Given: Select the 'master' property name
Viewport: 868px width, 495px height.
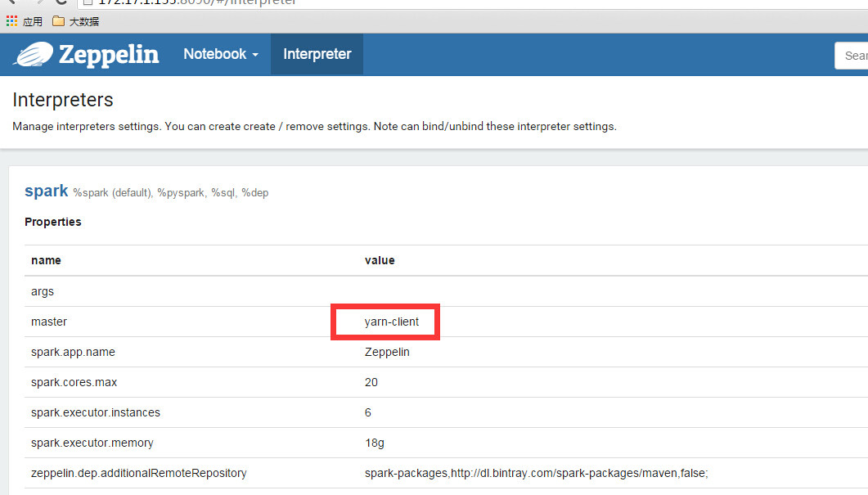Looking at the screenshot, I should pyautogui.click(x=49, y=322).
